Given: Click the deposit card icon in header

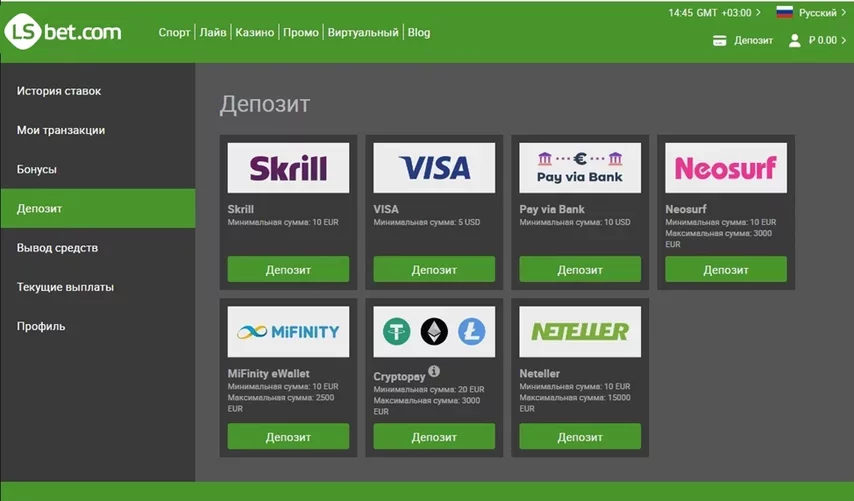Looking at the screenshot, I should [719, 40].
